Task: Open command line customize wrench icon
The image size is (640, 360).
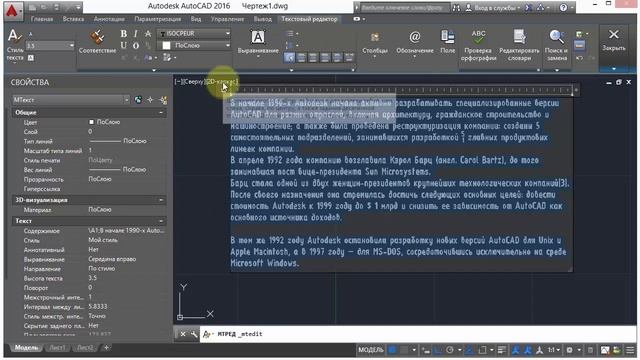Action: click(194, 334)
